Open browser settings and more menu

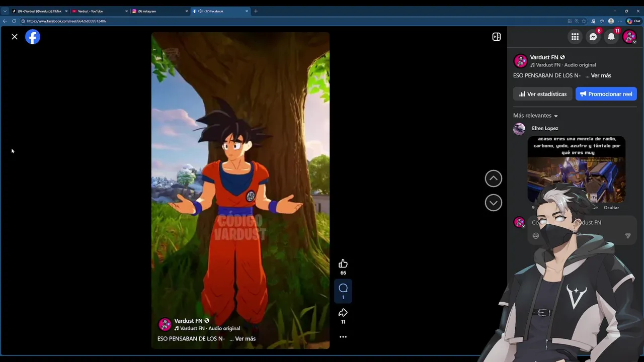[x=620, y=21]
